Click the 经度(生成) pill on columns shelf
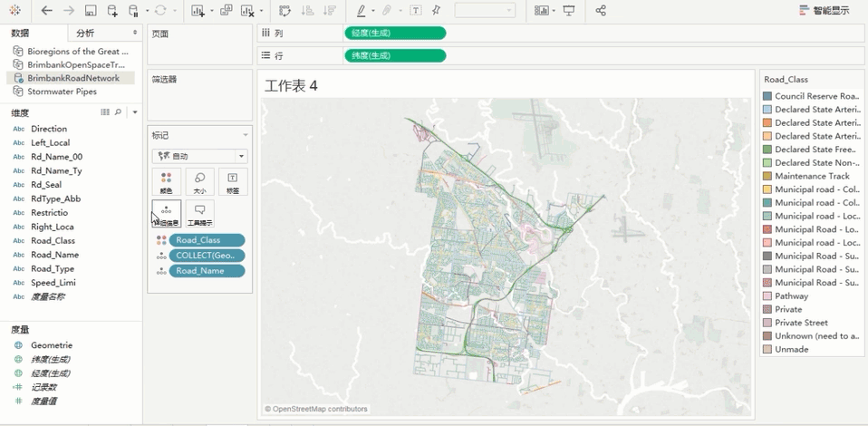This screenshot has width=868, height=426. tap(395, 34)
